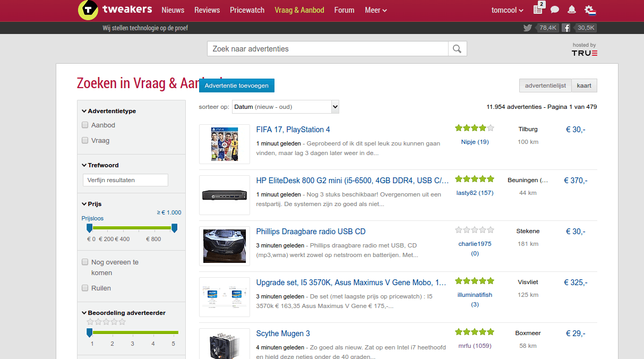Click the Facebook count 30,5K
Image resolution: width=644 pixels, height=359 pixels.
tap(586, 28)
